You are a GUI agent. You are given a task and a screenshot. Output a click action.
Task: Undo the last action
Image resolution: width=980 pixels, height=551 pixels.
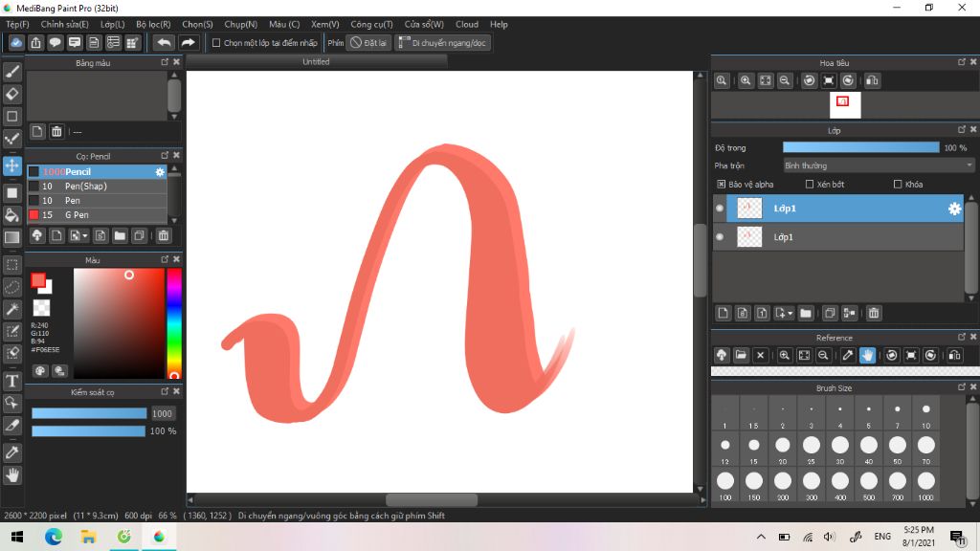pyautogui.click(x=165, y=42)
